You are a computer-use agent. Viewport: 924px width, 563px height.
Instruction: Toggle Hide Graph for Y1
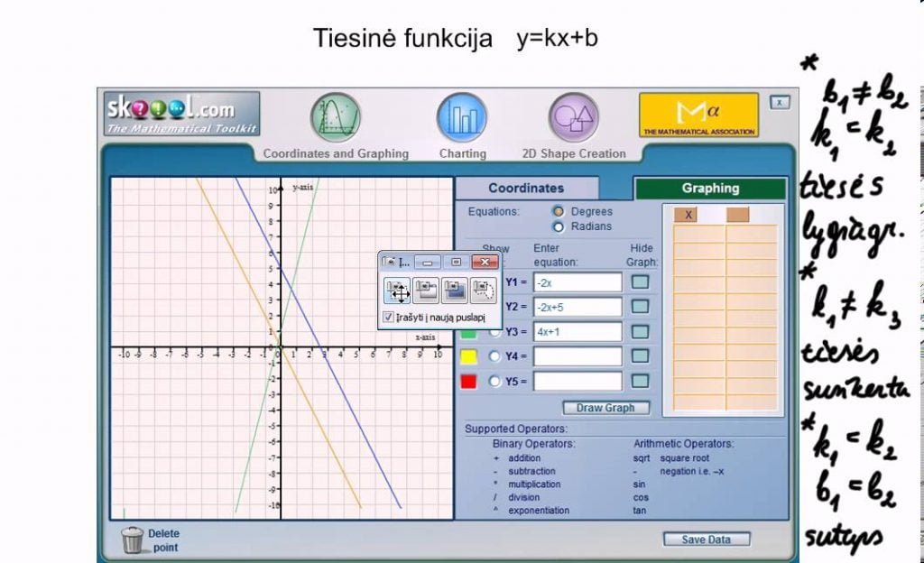point(640,282)
